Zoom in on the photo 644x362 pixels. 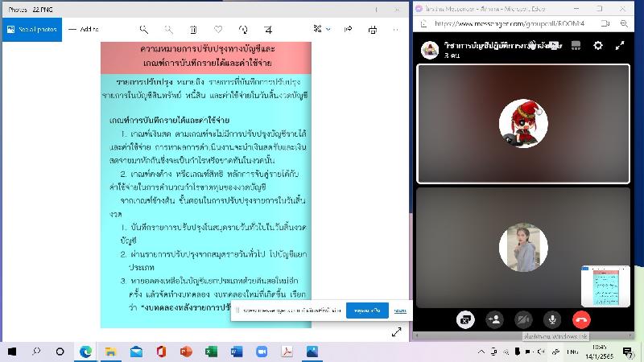pos(144,29)
